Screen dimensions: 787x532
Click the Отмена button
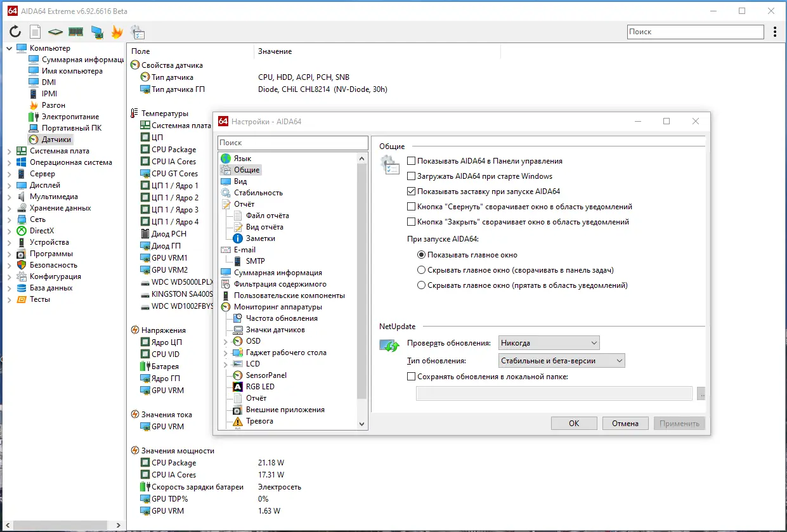tap(625, 424)
